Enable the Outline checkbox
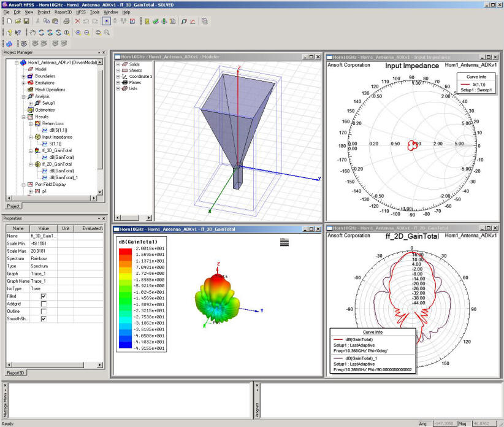 click(x=44, y=311)
